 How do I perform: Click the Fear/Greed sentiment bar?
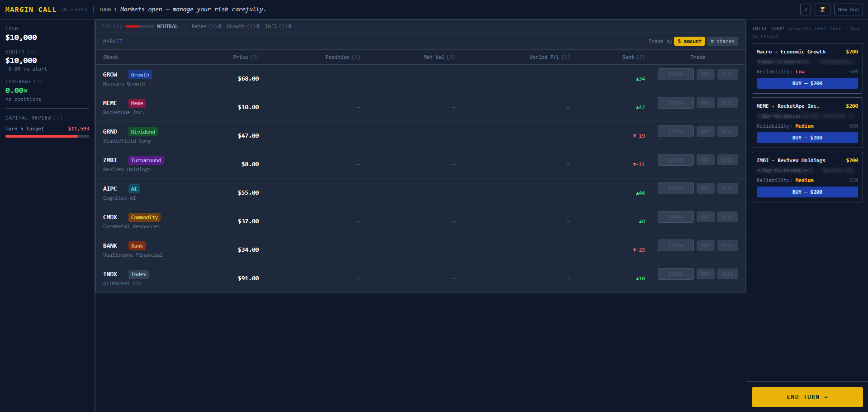[x=139, y=26]
